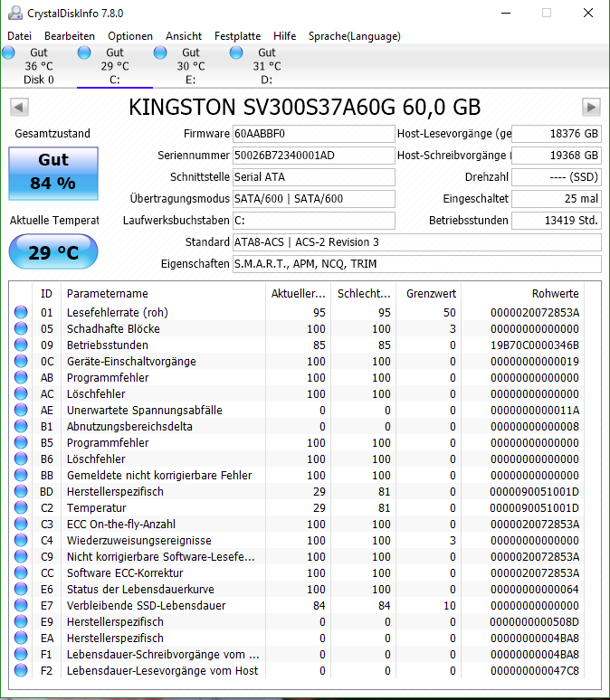Click status orb for Temperatur row

tap(21, 507)
